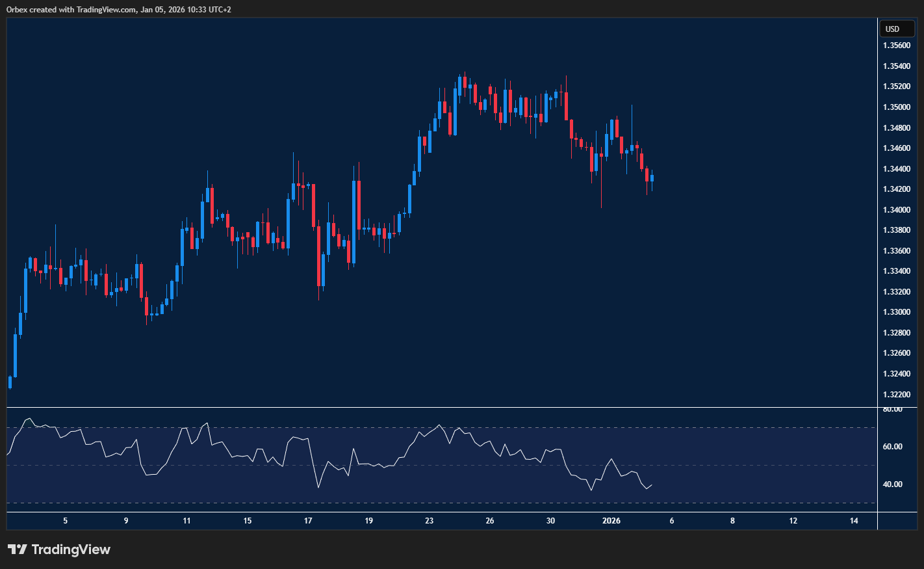Image resolution: width=924 pixels, height=569 pixels.
Task: Select the 1.32200 price axis label
Action: point(897,394)
